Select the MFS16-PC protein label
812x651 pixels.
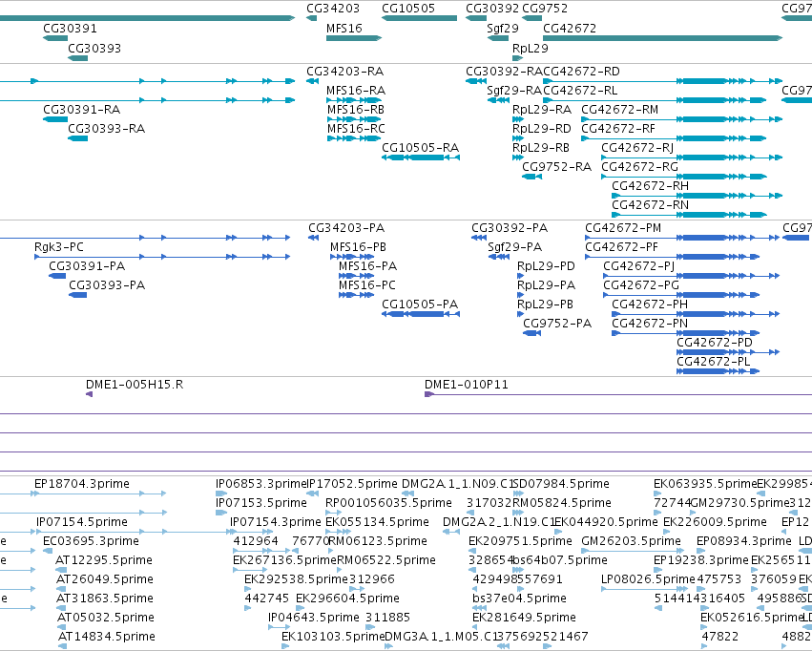tap(366, 284)
